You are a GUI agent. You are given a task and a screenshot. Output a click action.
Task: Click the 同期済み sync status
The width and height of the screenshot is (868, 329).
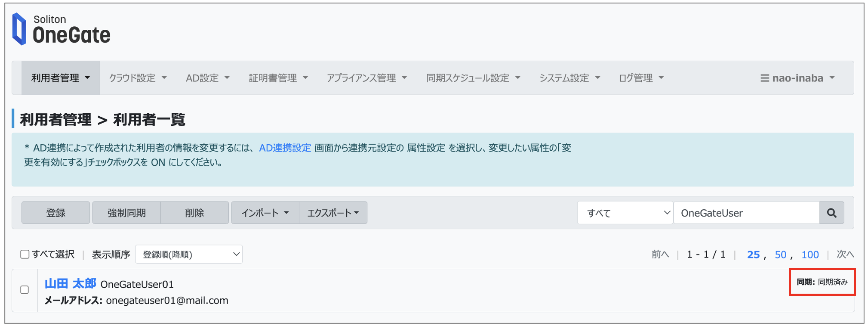coord(833,282)
